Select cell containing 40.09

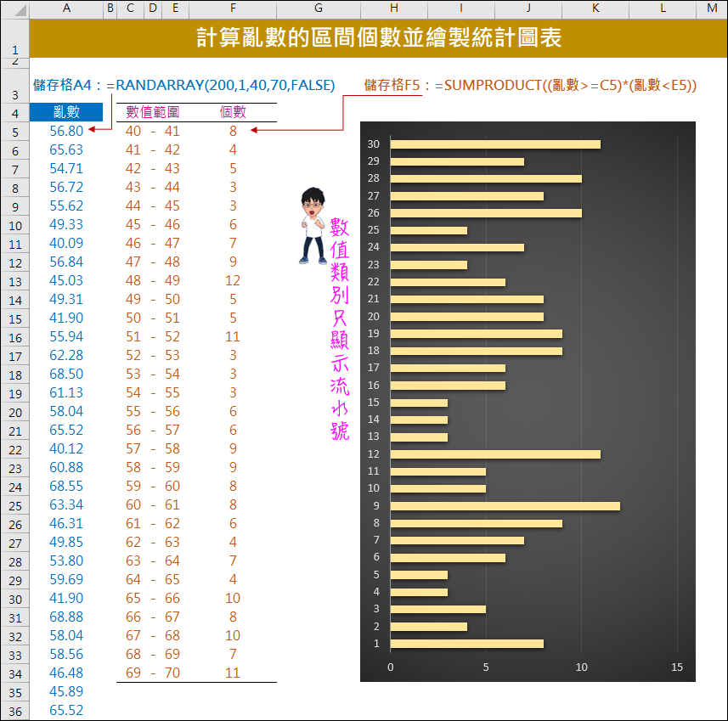pyautogui.click(x=66, y=243)
